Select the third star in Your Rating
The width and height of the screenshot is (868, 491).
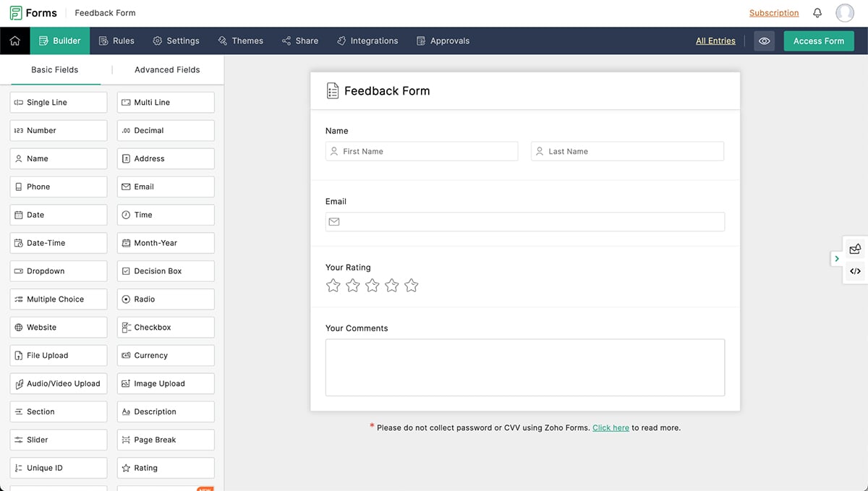coord(373,286)
